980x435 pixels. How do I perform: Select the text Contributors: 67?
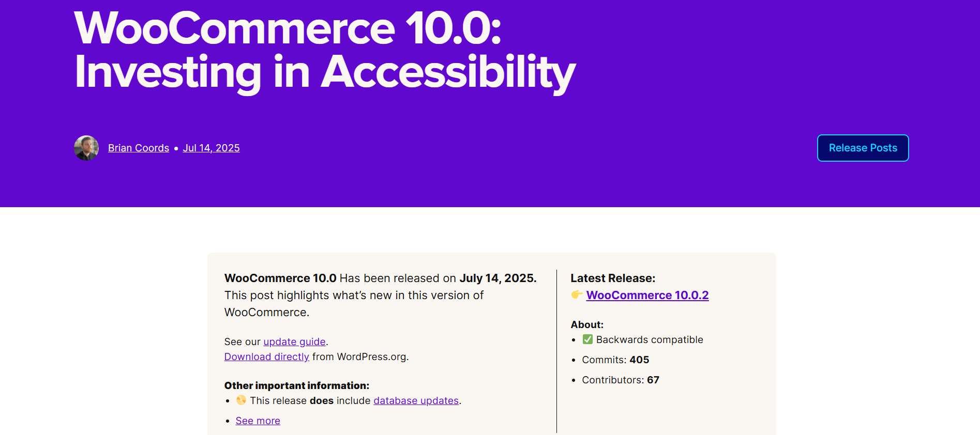tap(621, 380)
